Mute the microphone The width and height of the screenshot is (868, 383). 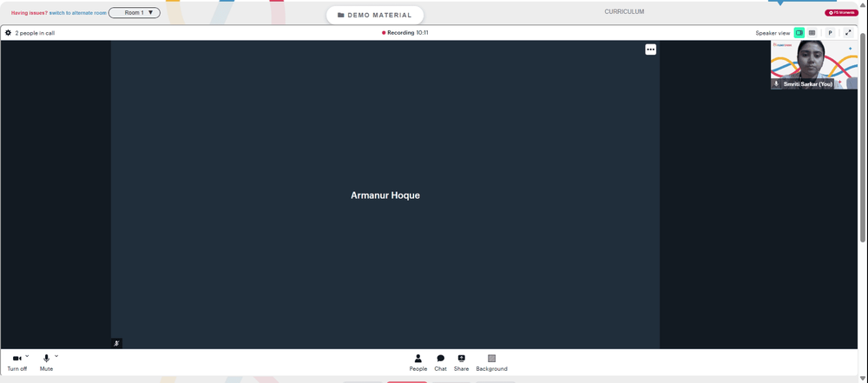46,362
